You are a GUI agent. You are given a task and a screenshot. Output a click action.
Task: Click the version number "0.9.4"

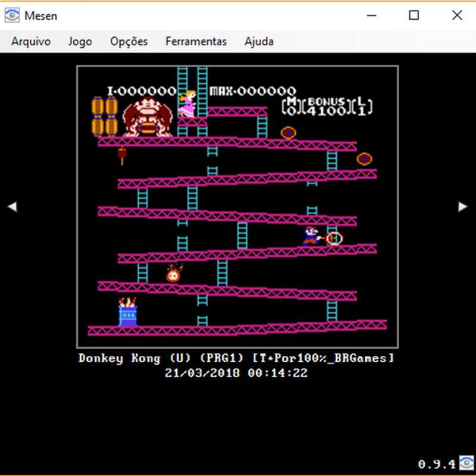pyautogui.click(x=437, y=464)
